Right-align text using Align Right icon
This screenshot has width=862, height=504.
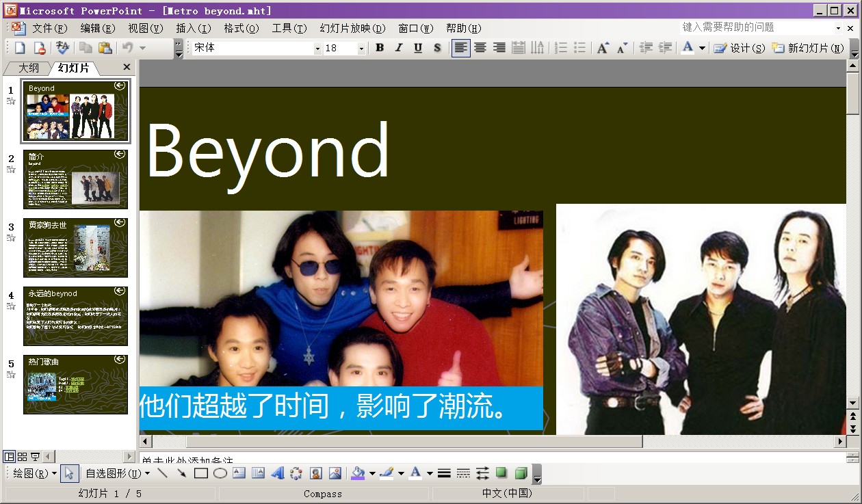[x=499, y=48]
